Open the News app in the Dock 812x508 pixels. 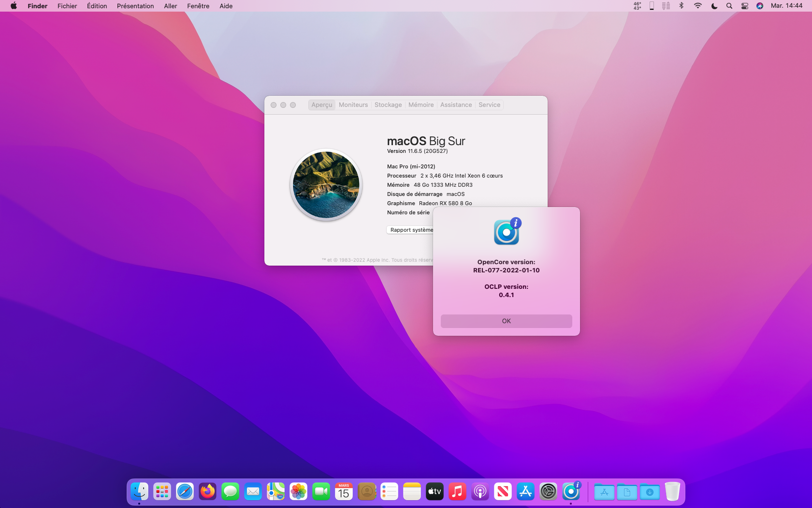(503, 492)
